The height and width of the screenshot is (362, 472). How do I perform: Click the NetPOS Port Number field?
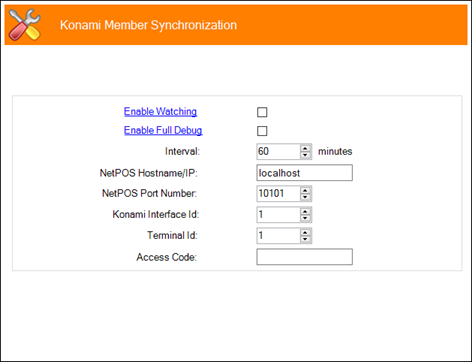point(279,193)
